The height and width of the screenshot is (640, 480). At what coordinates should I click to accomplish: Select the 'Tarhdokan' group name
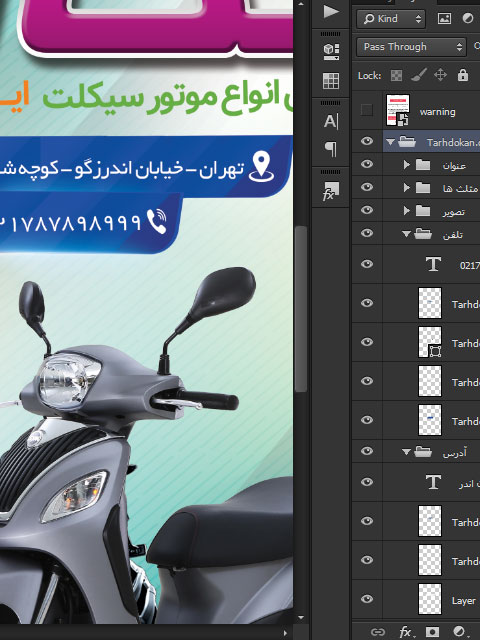(x=453, y=142)
